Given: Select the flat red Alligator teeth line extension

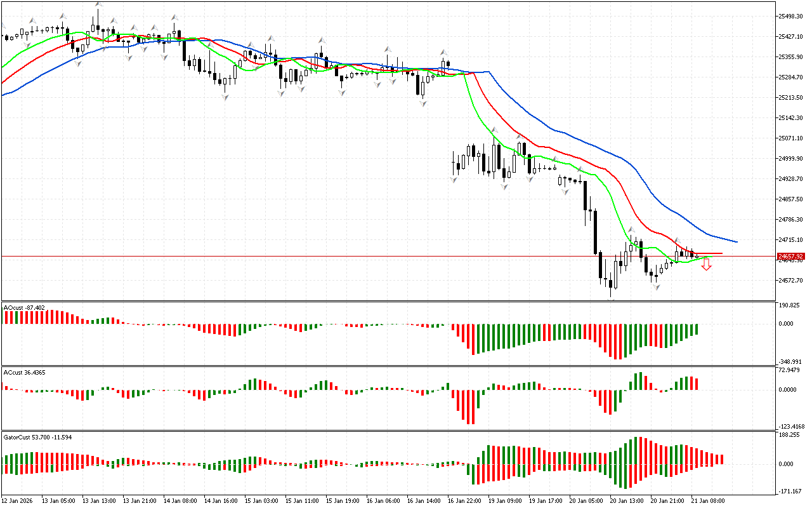Looking at the screenshot, I should 714,253.
